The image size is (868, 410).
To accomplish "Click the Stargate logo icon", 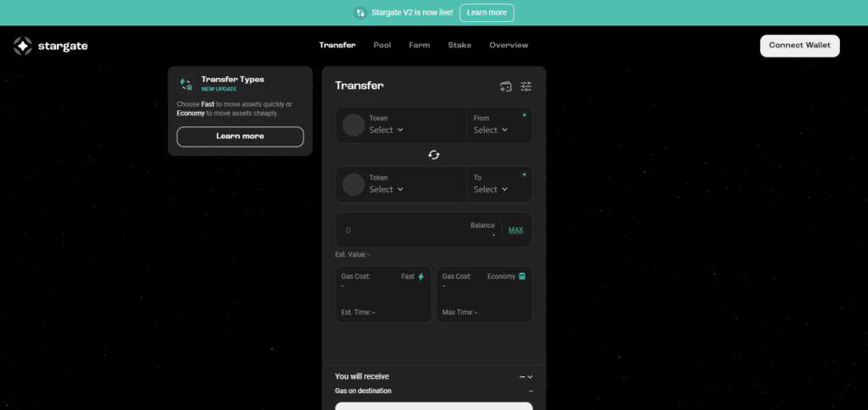I will [23, 46].
